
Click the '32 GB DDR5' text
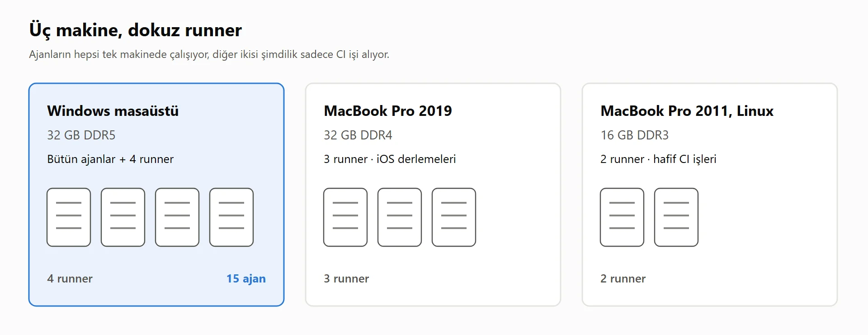[81, 135]
